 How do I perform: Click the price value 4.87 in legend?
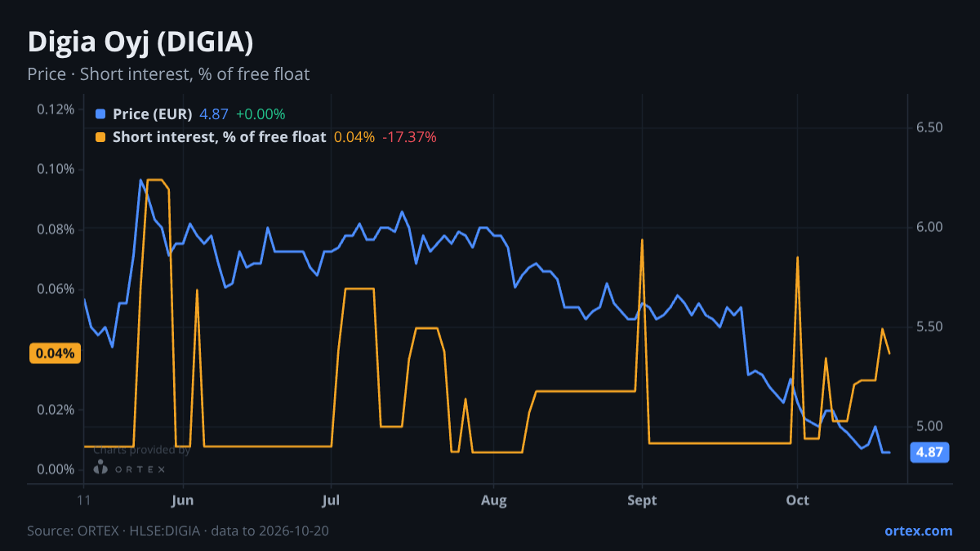point(214,114)
